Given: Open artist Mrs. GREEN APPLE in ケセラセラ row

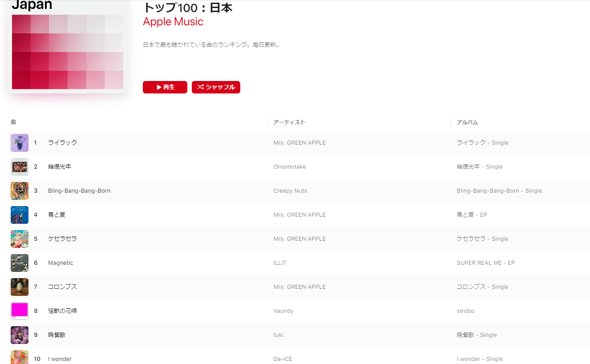Looking at the screenshot, I should 299,239.
